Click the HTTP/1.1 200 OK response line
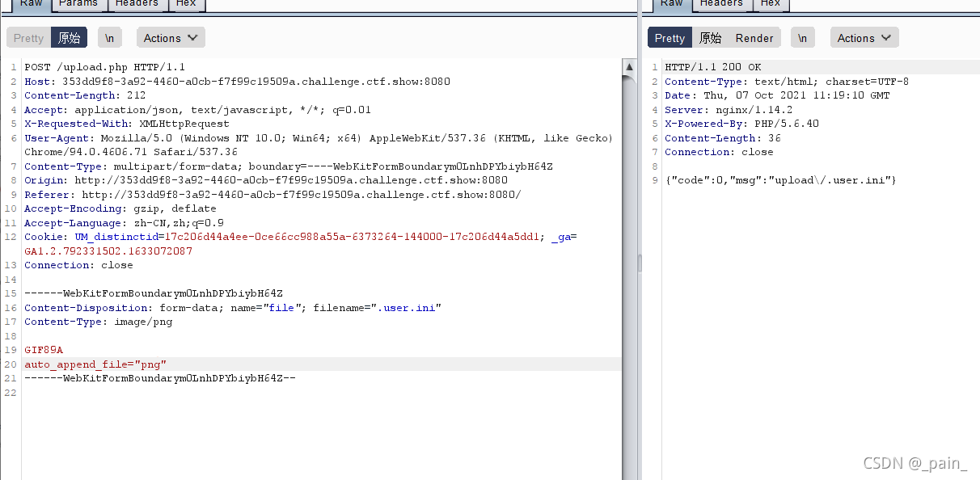Screen dimensions: 980x480 713,67
